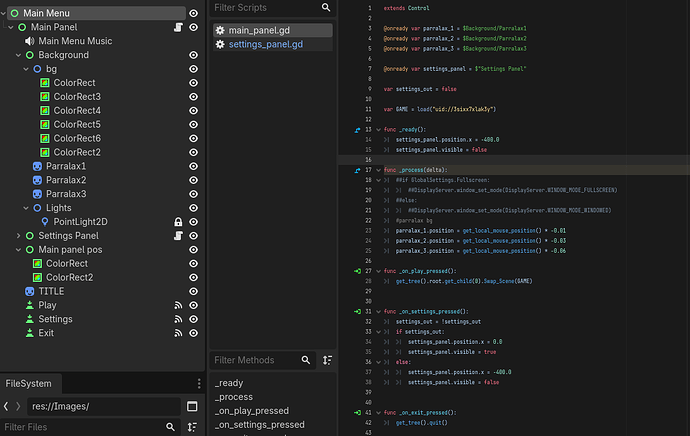
Task: Collapse the bg node in scene tree
Action: pyautogui.click(x=26, y=69)
